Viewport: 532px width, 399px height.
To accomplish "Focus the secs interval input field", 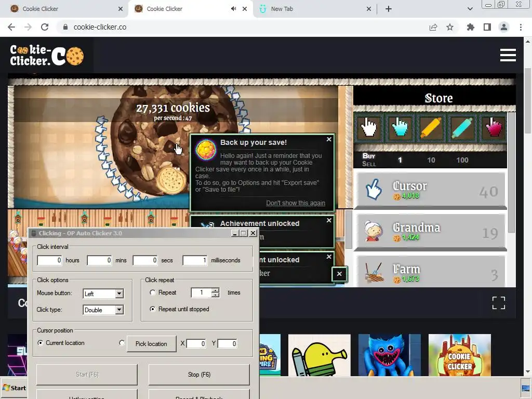I will tap(145, 260).
